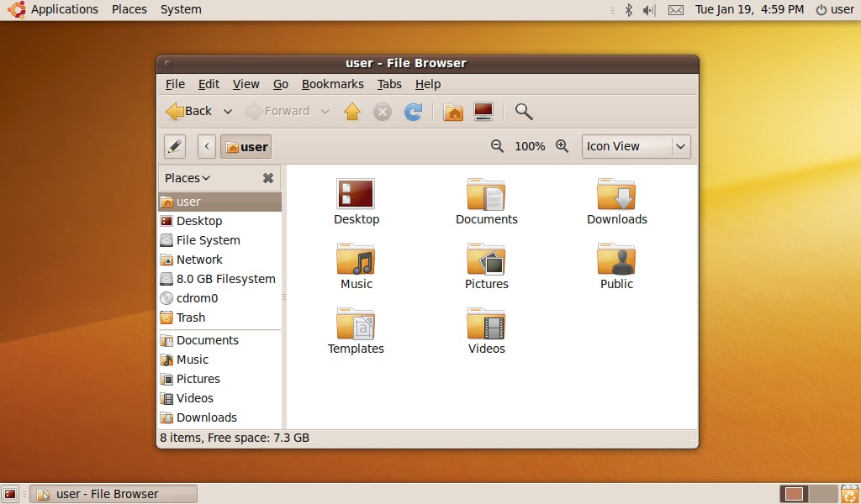Click the Stop loading icon
The image size is (861, 504).
(x=383, y=112)
